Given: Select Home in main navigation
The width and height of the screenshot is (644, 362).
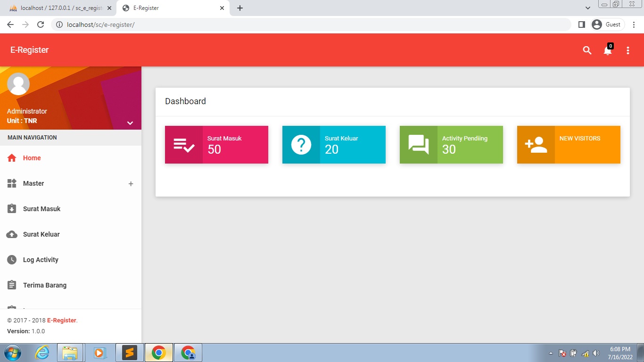Looking at the screenshot, I should coord(32,158).
